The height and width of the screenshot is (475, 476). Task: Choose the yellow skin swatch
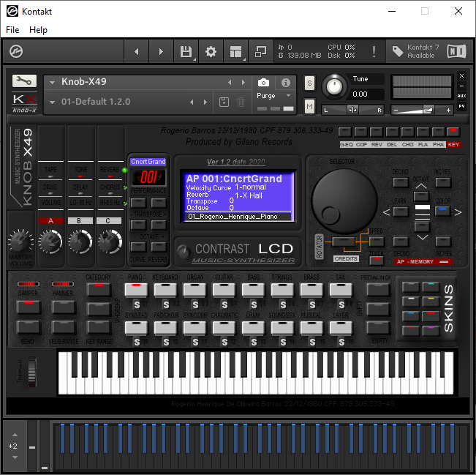pos(431,302)
